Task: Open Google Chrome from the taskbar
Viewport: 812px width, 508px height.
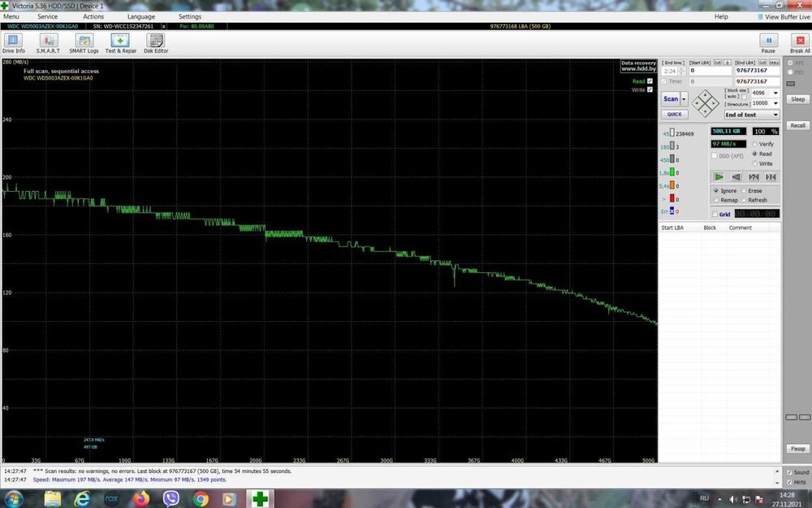Action: point(201,499)
